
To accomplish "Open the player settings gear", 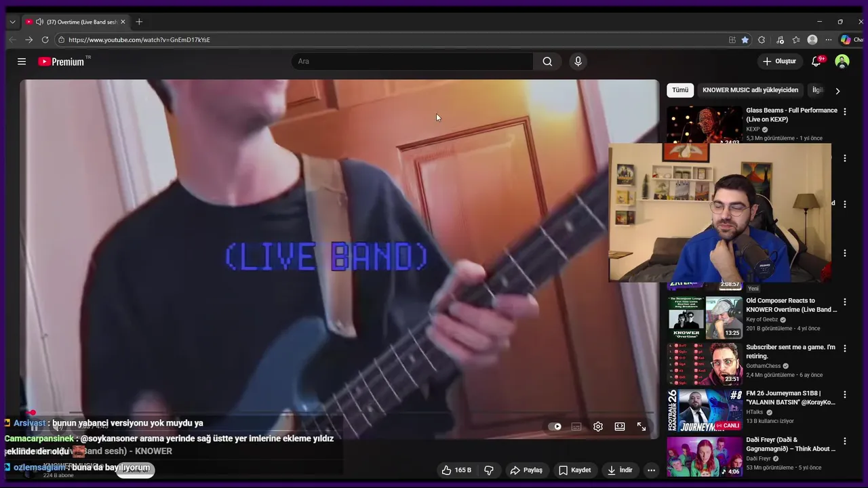I will pyautogui.click(x=597, y=426).
